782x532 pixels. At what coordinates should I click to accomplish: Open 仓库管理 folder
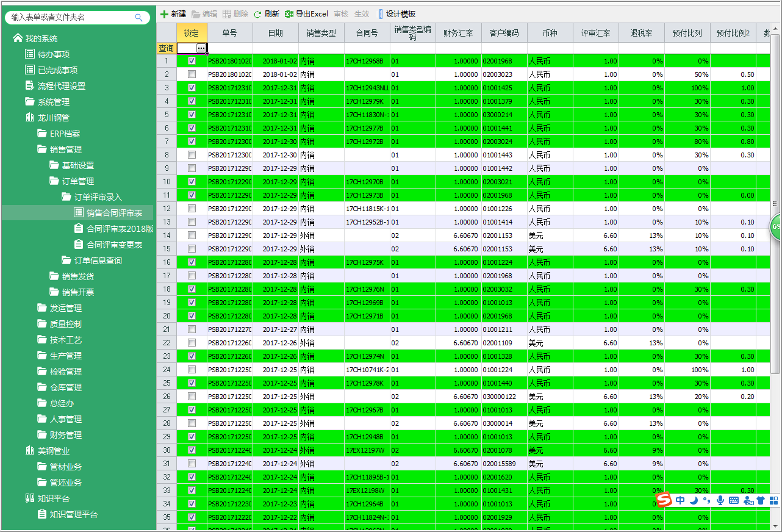59,387
